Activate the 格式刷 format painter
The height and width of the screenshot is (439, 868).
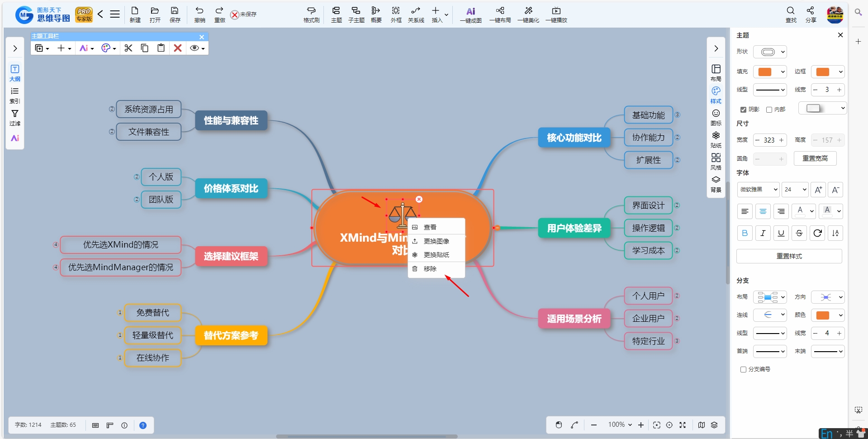pos(311,14)
